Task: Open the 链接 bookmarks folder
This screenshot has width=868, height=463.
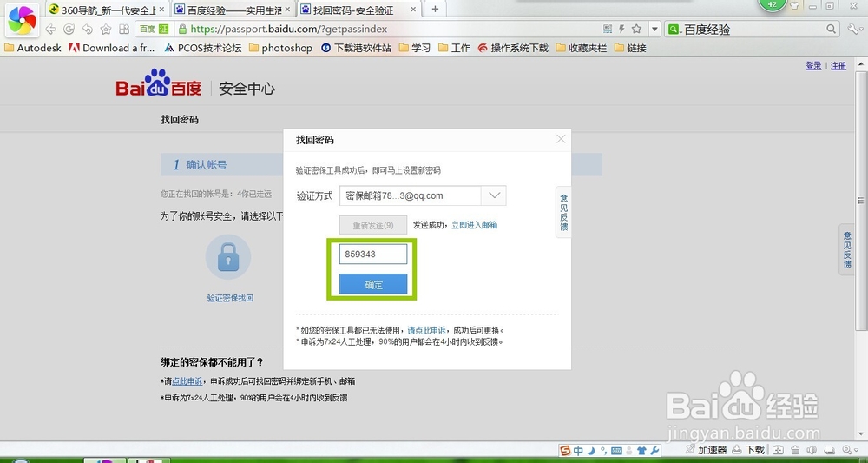Action: coord(630,48)
